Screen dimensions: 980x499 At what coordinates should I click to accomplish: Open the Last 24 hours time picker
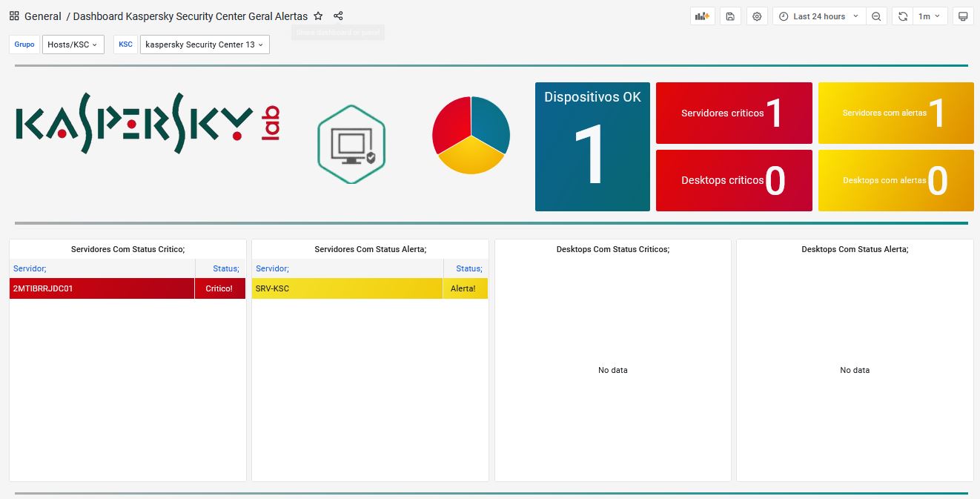click(x=819, y=16)
